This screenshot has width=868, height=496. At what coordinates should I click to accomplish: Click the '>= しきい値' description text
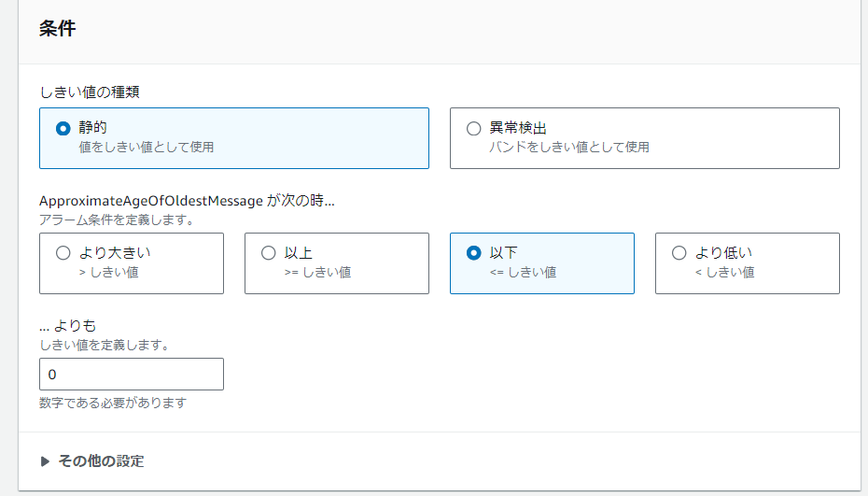coord(317,272)
